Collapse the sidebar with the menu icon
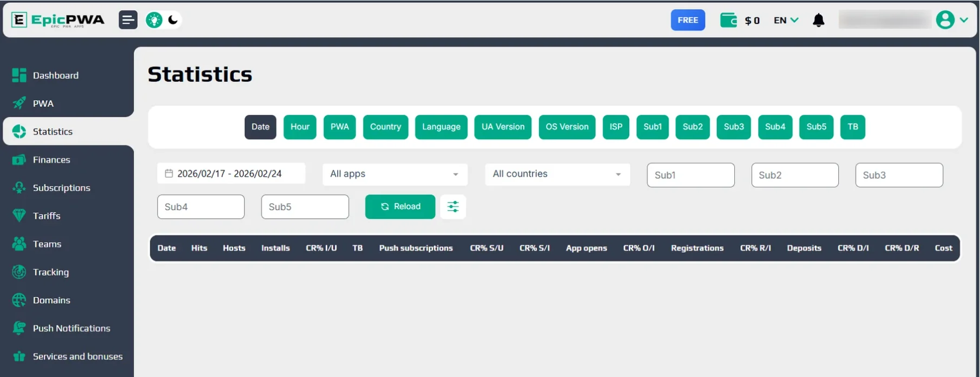This screenshot has height=377, width=980. click(x=128, y=20)
